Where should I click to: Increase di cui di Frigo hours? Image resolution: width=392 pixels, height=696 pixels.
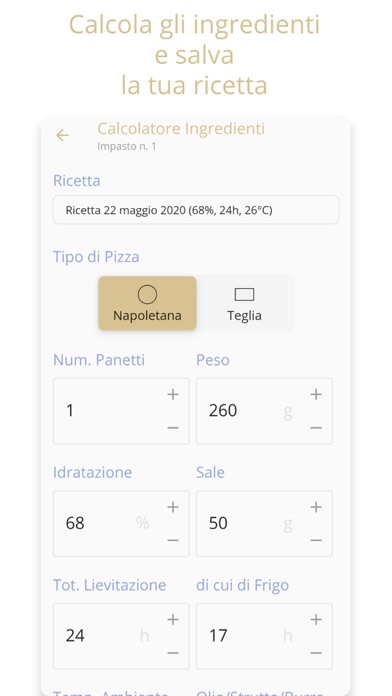tap(316, 620)
